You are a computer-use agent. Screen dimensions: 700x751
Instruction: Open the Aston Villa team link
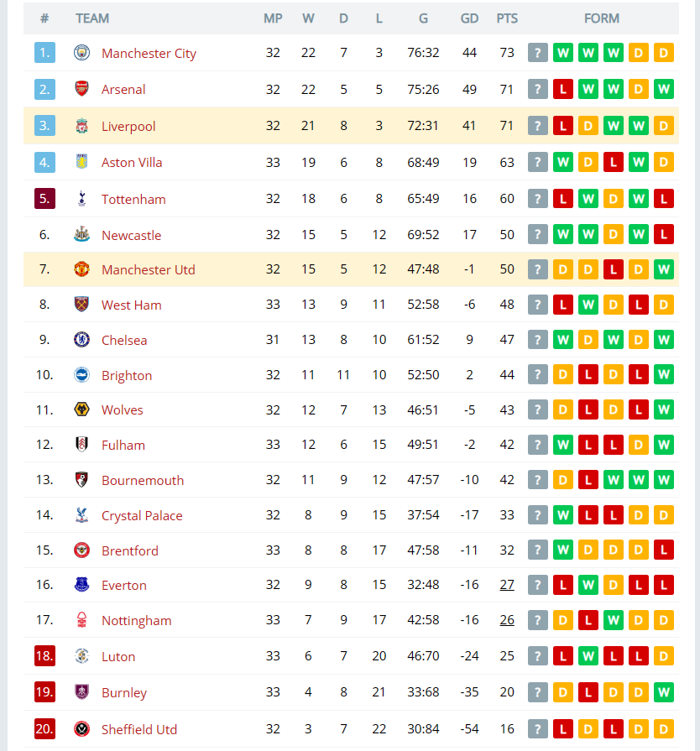132,162
